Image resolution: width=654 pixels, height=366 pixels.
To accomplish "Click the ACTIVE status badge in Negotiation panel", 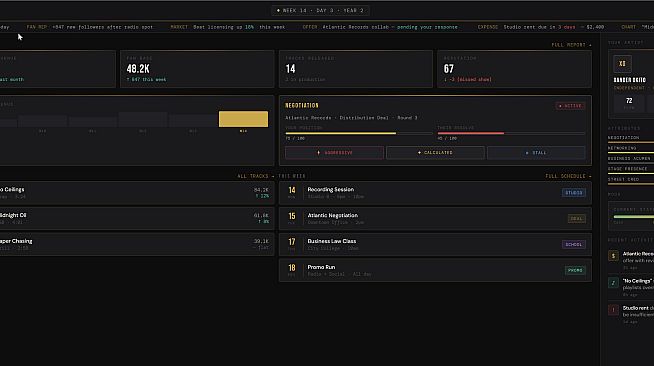I will [x=570, y=106].
